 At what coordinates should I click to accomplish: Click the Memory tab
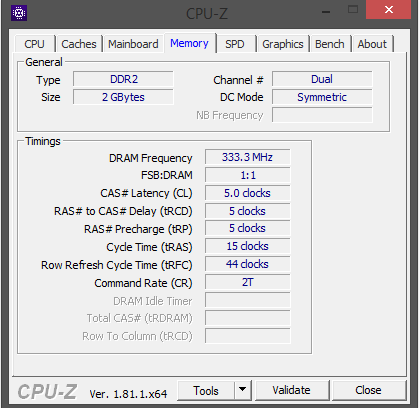click(x=189, y=43)
